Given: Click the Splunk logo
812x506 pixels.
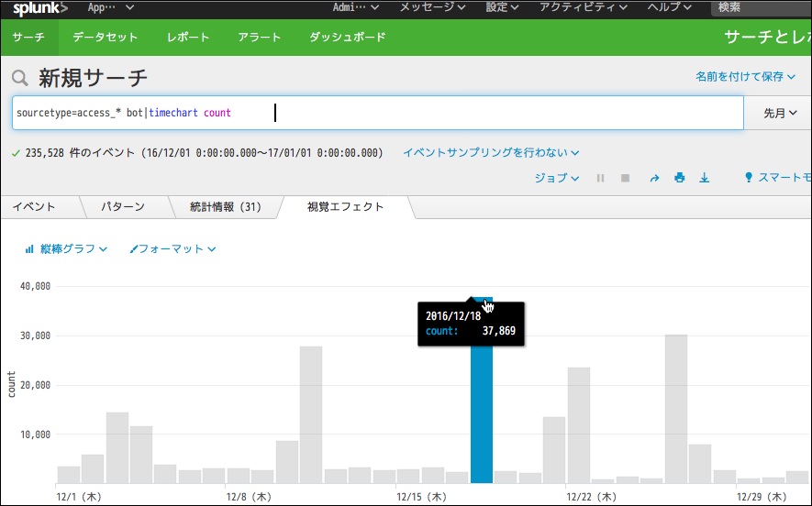Looking at the screenshot, I should pyautogui.click(x=39, y=8).
